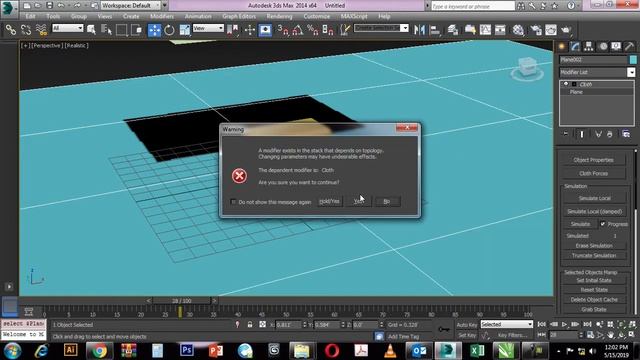
Task: Open the Material Editor icon
Action: [518, 30]
